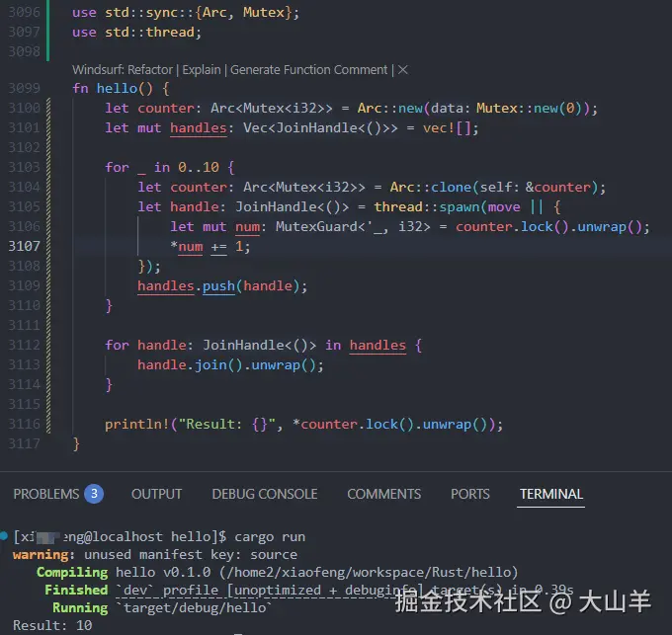Open the DEBUG CONSOLE tab
Viewport: 672px width, 635px height.
coord(264,494)
